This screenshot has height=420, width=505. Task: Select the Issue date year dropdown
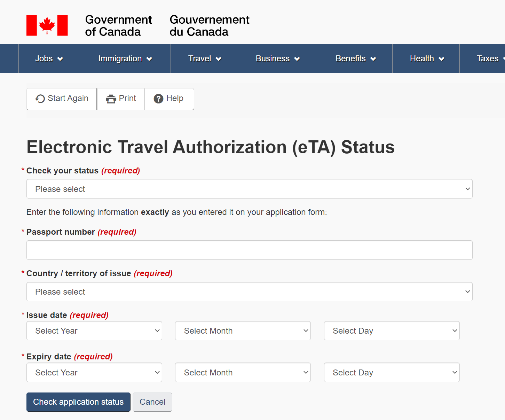(x=94, y=331)
